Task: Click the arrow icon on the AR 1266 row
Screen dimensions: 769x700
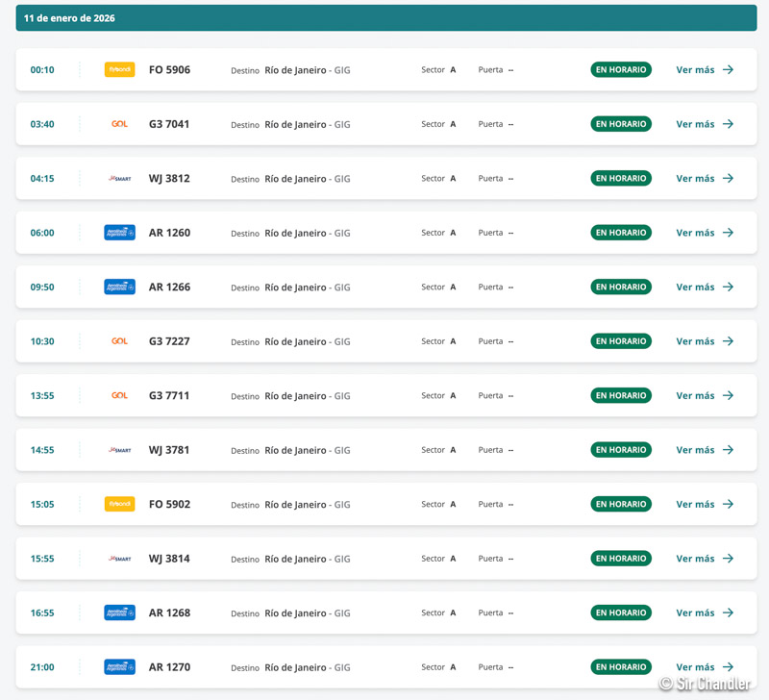Action: click(x=728, y=287)
